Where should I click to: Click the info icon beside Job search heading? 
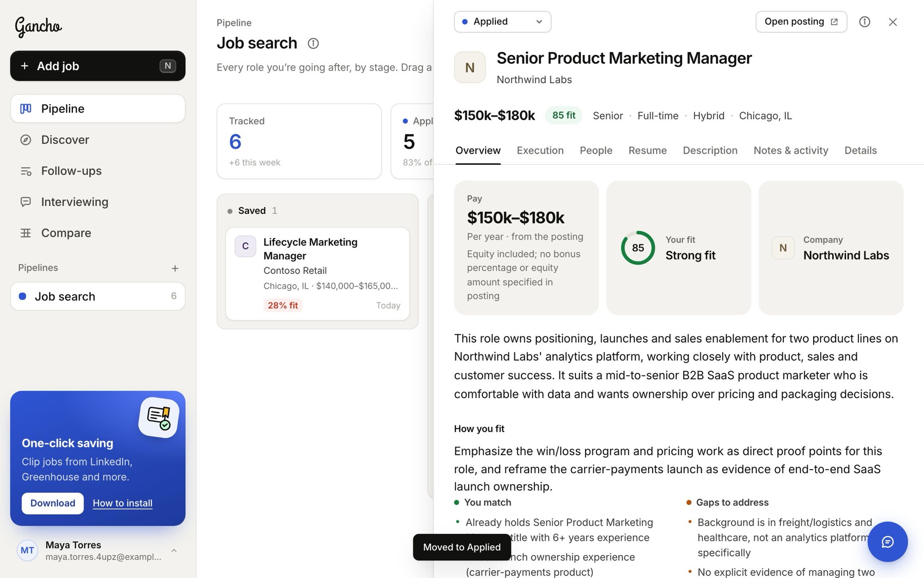(313, 43)
